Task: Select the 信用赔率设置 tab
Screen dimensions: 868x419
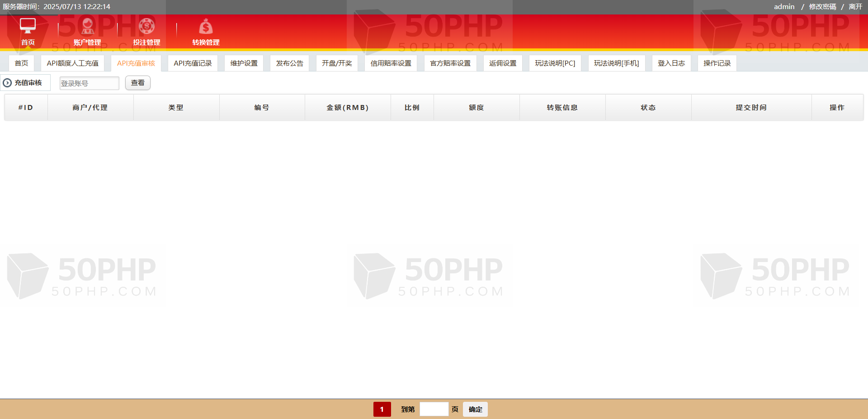Action: click(391, 63)
